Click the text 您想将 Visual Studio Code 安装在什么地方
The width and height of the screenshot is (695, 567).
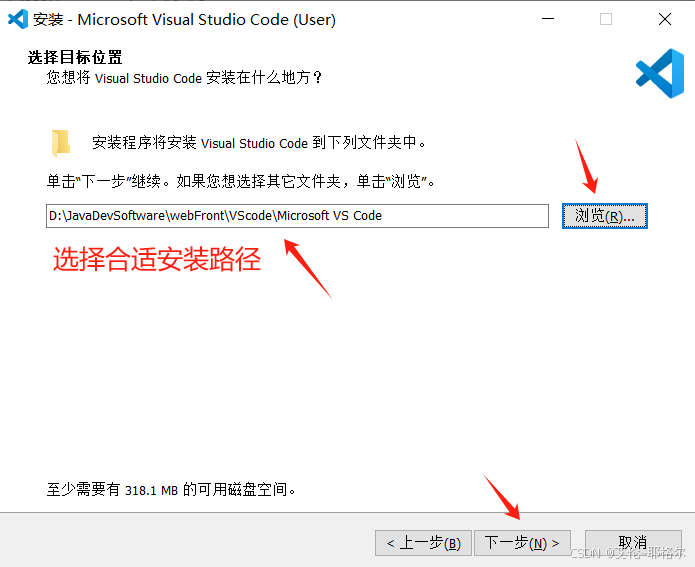[184, 78]
